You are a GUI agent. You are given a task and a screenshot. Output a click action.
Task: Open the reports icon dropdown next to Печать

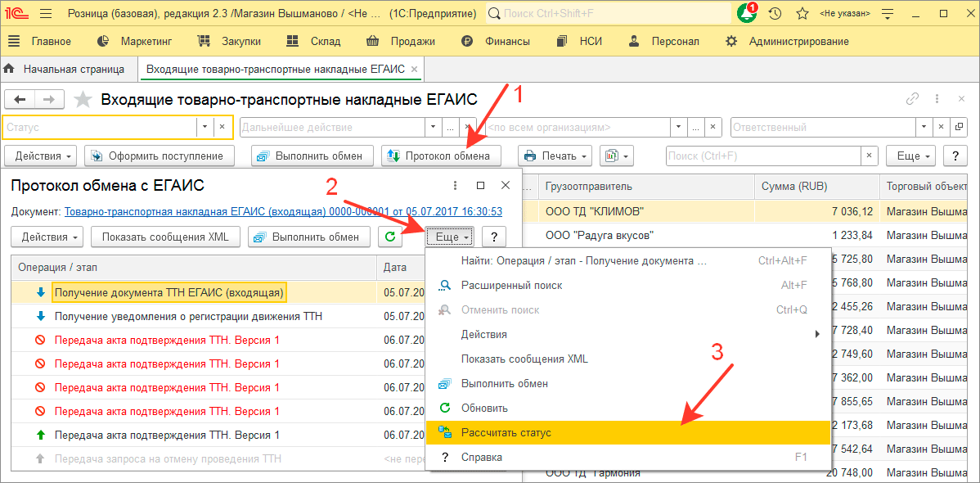617,156
